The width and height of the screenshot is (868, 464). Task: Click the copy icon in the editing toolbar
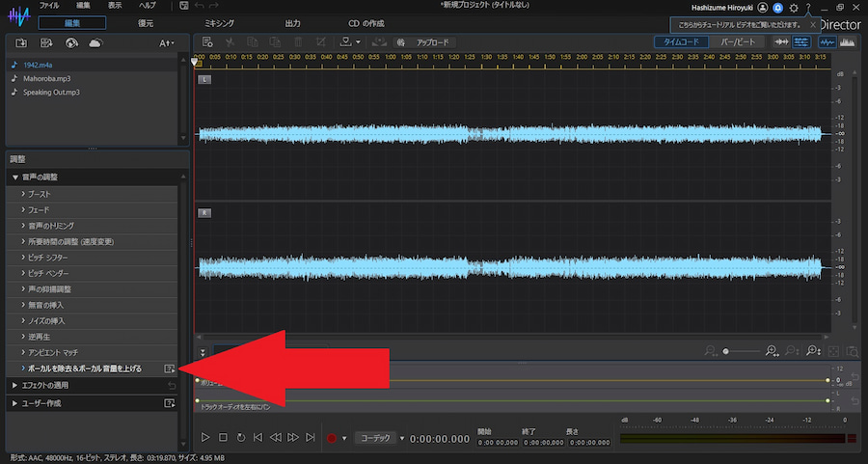(253, 42)
